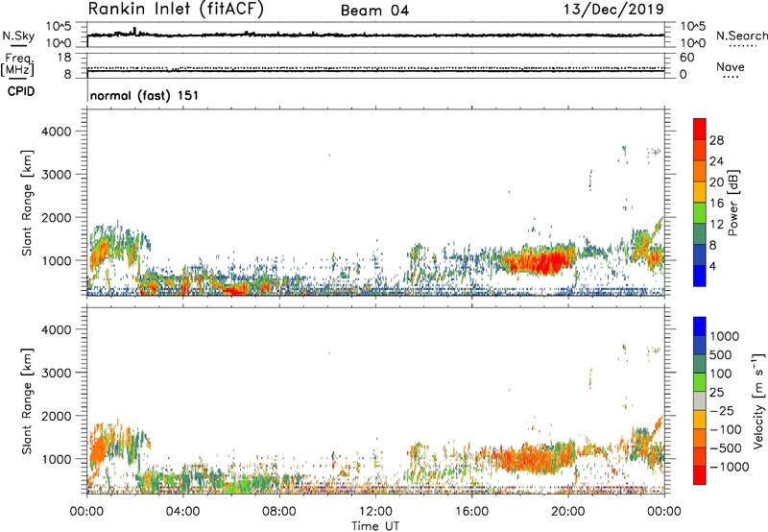This screenshot has height=532, width=768.
Task: Click the "2000" tick in the power panel
Action: pos(57,217)
